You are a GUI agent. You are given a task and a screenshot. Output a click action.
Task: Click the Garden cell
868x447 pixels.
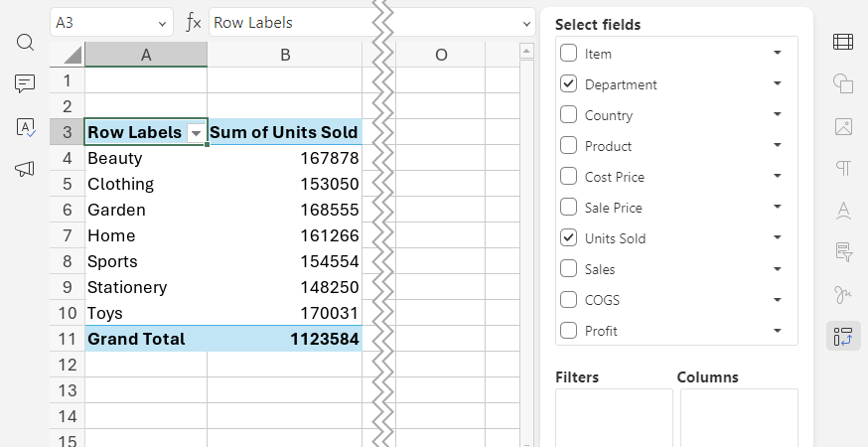[146, 210]
